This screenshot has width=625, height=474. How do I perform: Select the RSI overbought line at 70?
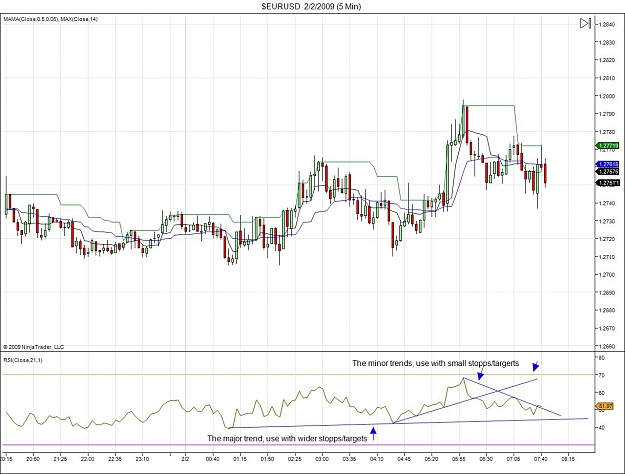tap(298, 375)
